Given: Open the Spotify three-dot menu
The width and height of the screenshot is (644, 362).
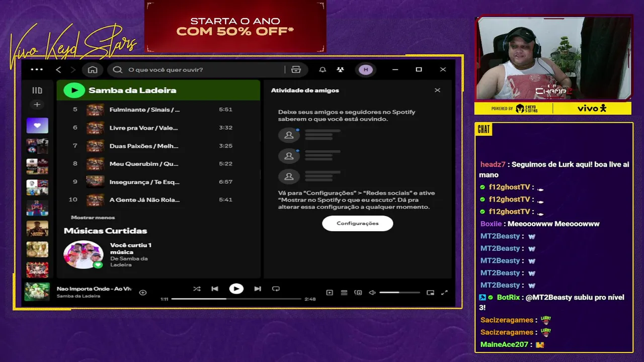Looking at the screenshot, I should click(x=37, y=69).
